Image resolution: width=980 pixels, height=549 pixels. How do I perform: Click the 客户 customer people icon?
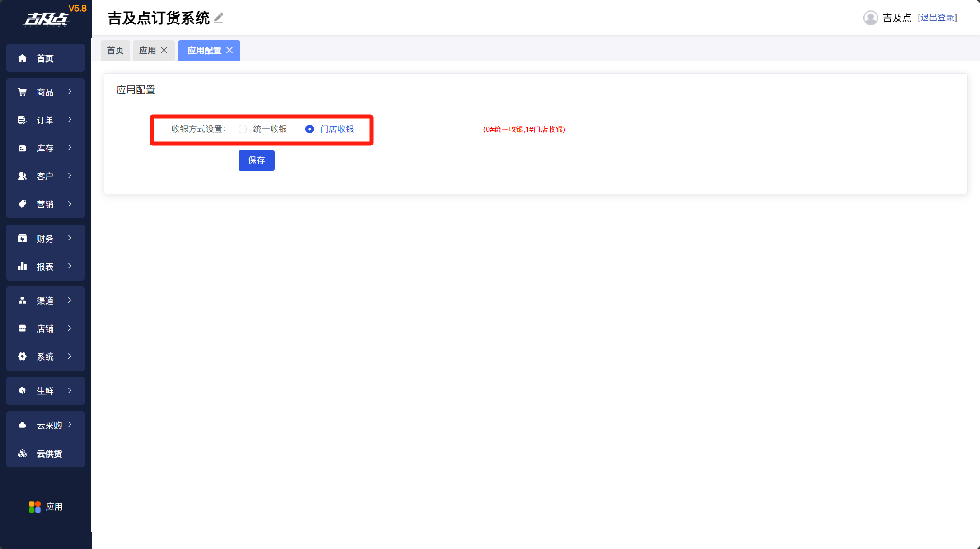point(22,176)
